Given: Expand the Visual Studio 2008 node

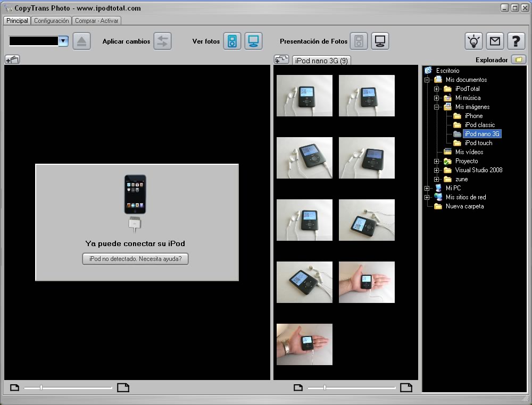Looking at the screenshot, I should click(x=437, y=170).
